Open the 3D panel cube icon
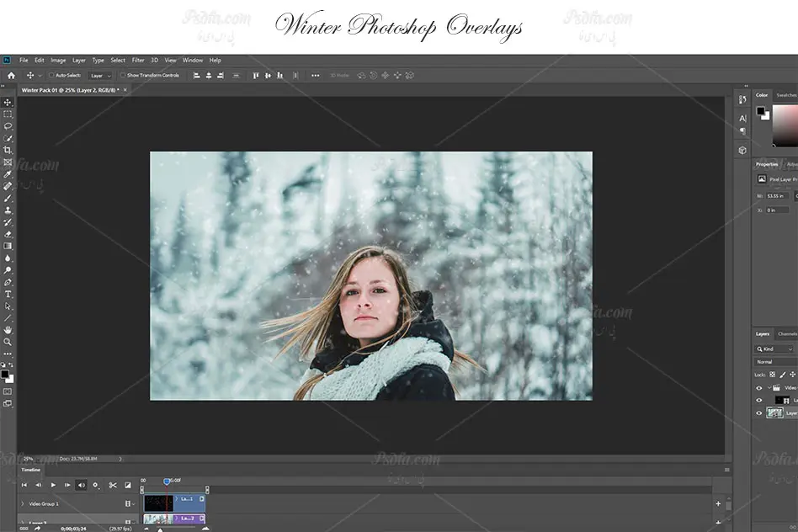The image size is (798, 532). pyautogui.click(x=742, y=150)
